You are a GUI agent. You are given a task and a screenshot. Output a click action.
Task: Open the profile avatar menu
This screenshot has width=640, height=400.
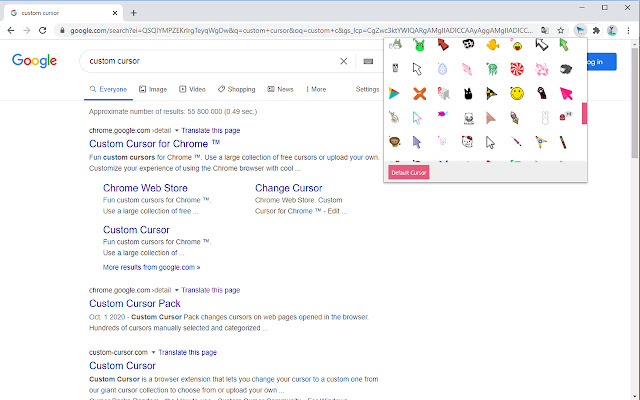click(612, 30)
